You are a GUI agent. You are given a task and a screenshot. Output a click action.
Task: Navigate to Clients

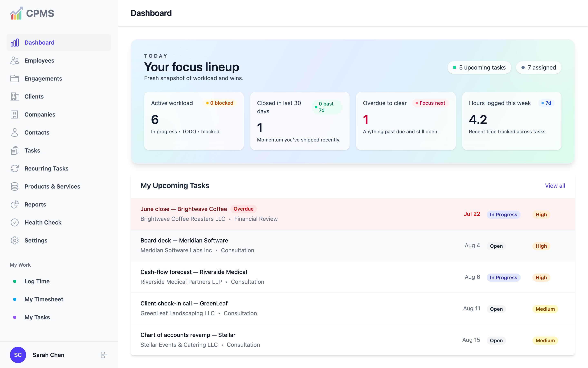click(59, 97)
